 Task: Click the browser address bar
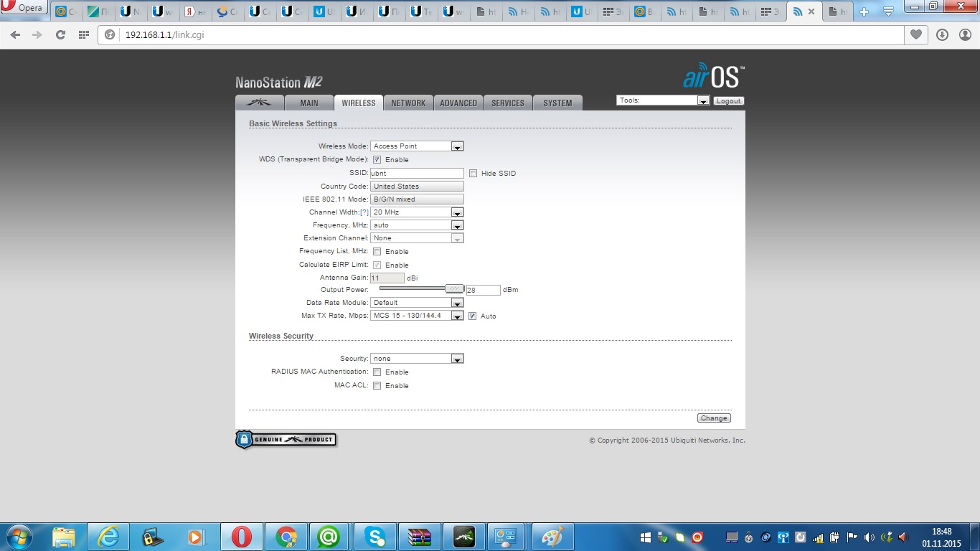click(x=501, y=34)
